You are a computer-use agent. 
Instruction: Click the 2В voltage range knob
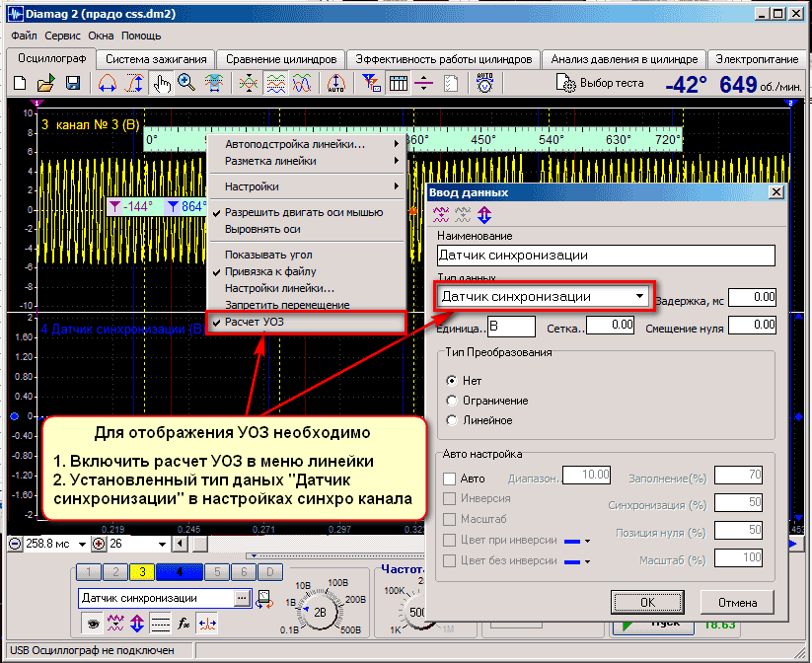click(320, 613)
